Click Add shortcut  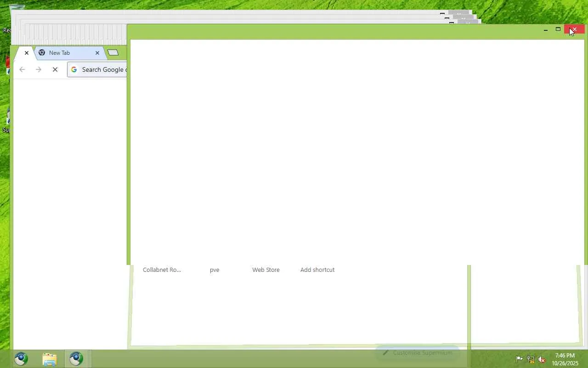click(317, 270)
